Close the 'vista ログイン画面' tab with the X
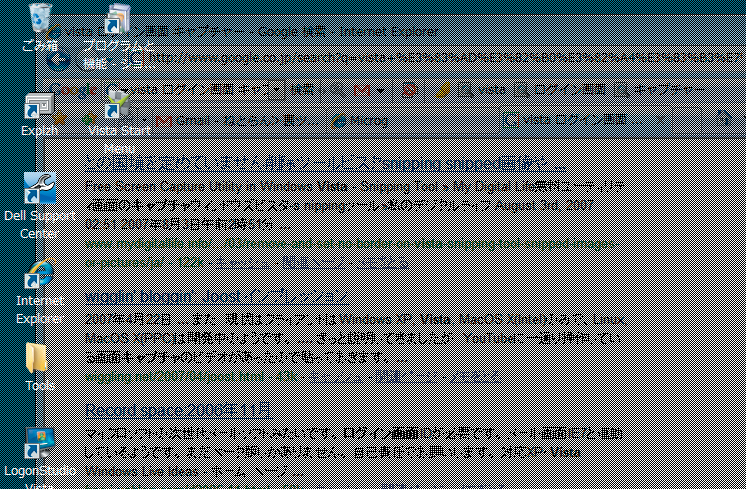This screenshot has width=746, height=489. pos(660,120)
